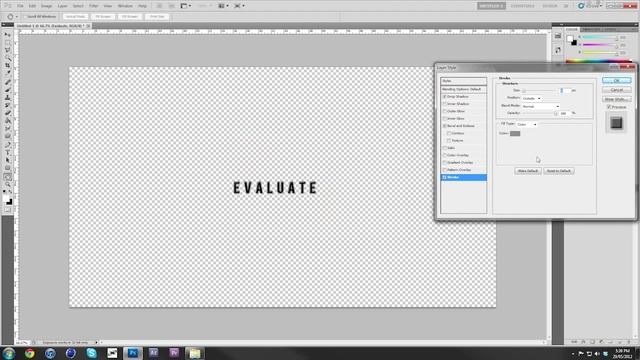Select the Eyedropper tool
The width and height of the screenshot is (640, 360).
8,73
